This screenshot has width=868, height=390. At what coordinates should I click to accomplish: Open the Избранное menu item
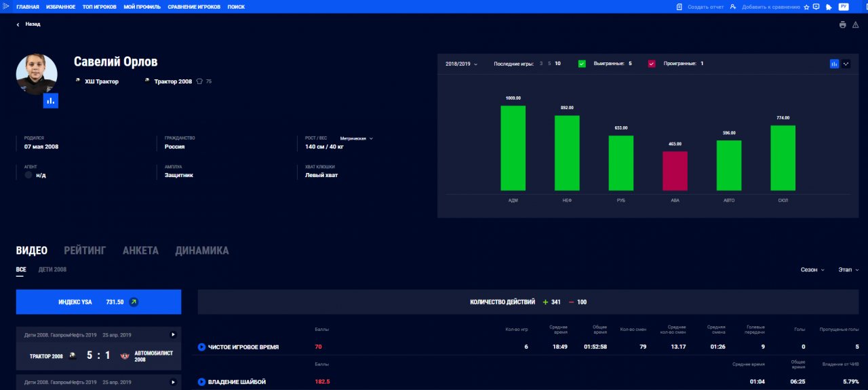pyautogui.click(x=61, y=7)
